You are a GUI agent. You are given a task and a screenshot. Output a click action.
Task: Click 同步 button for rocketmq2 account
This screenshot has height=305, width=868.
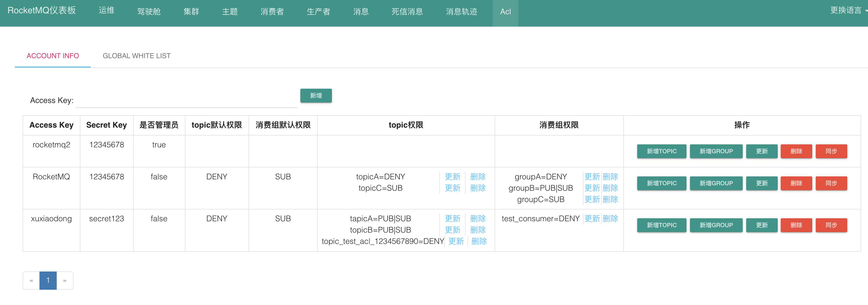coord(831,151)
